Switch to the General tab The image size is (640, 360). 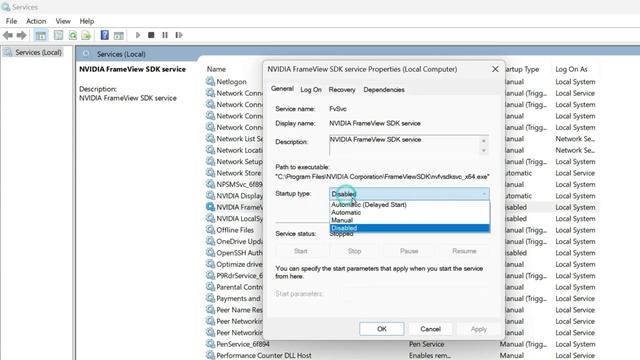282,89
